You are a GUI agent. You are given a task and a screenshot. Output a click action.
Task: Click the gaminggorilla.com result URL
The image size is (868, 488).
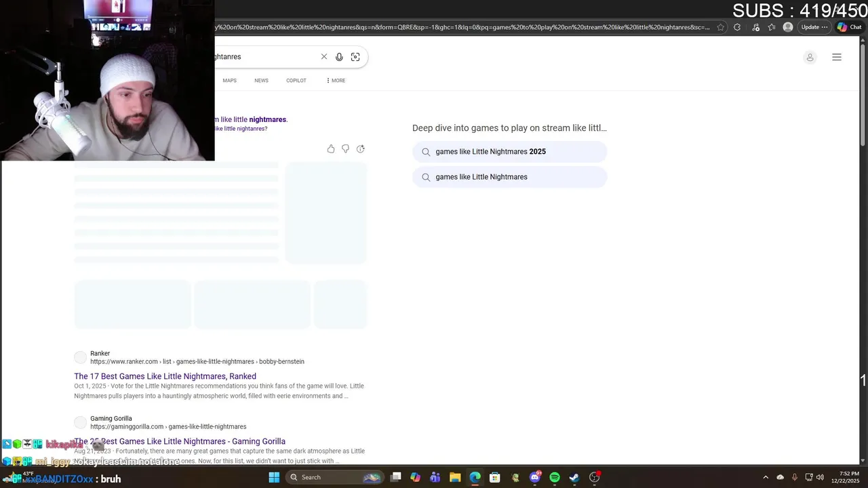(x=168, y=427)
